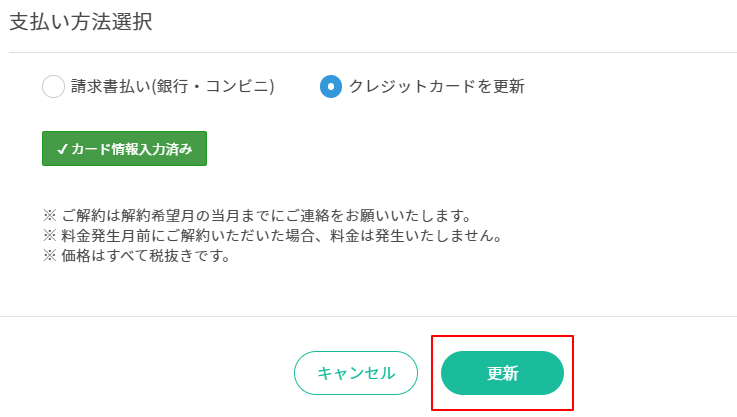Click the blue filled circle beside クレジットカード
Viewport: 737px width, 417px height.
[331, 87]
